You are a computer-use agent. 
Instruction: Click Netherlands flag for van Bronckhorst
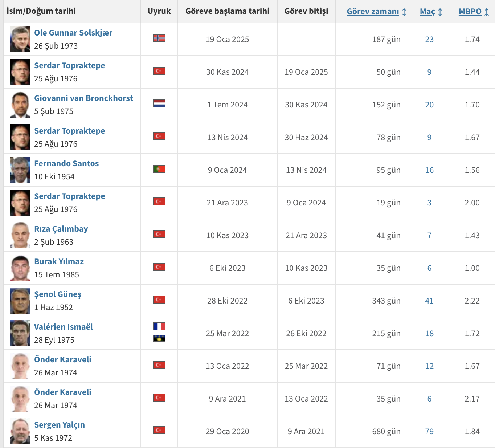159,103
